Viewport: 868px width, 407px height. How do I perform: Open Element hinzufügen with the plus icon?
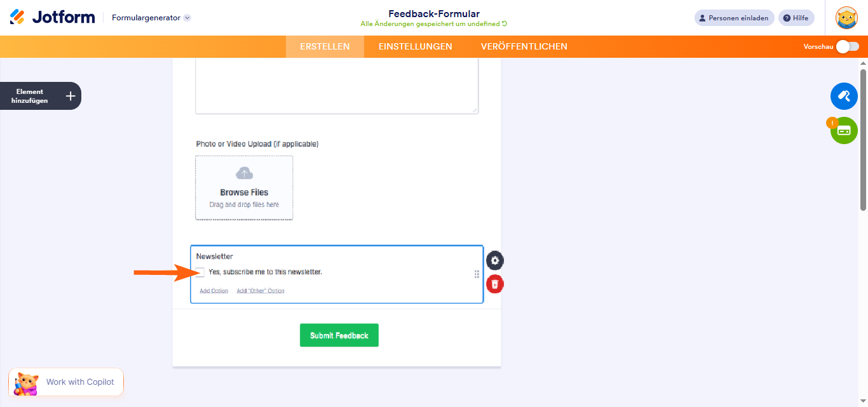pos(69,95)
